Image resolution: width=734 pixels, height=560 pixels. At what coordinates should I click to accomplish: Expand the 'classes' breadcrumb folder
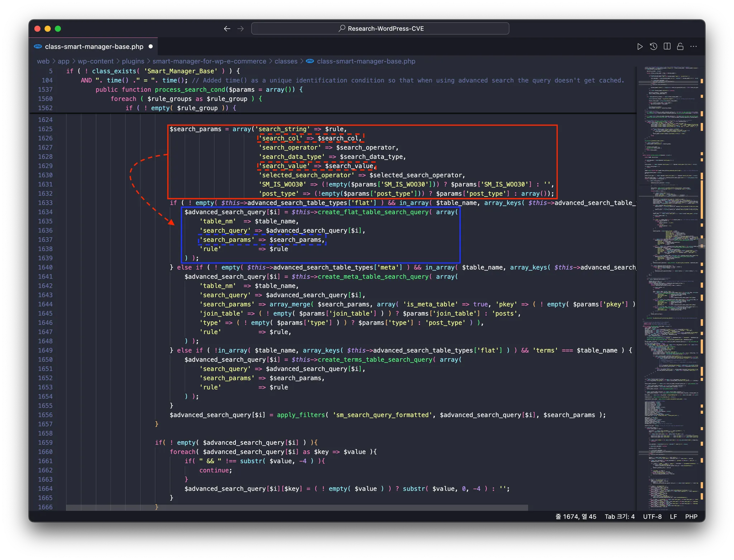tap(286, 61)
